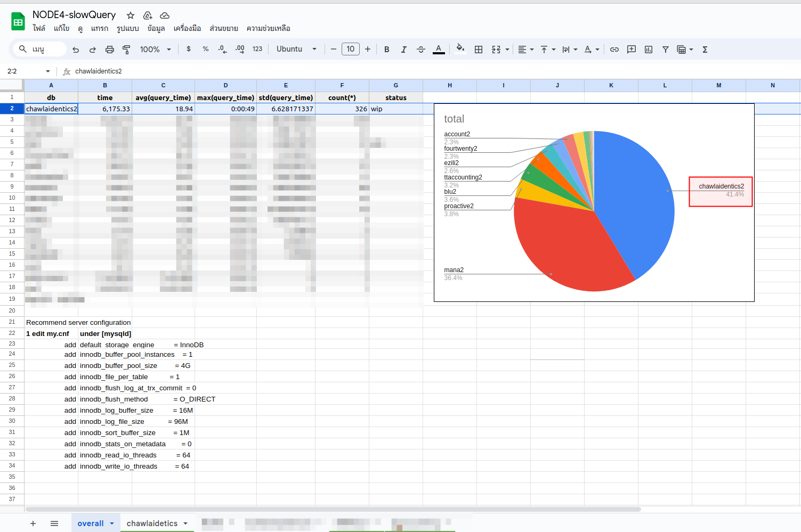Open the Ubuntu font dropdown
Screen dimensions: 801x532
[297, 49]
